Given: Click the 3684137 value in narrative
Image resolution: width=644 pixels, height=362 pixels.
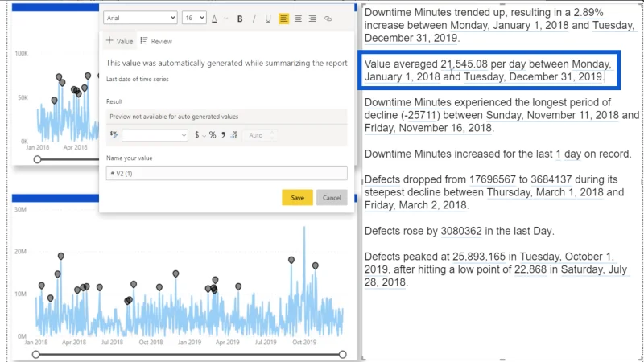Looking at the screenshot, I should tap(551, 179).
